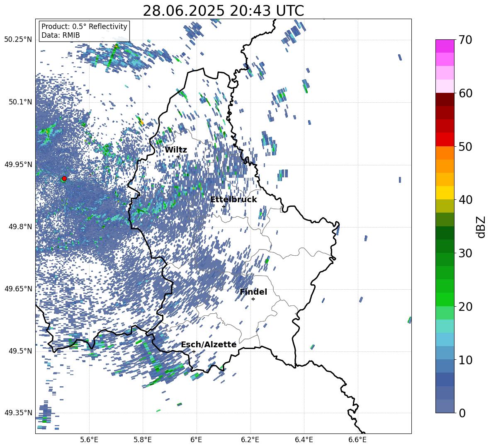Click the title 28.06.2025 20:43 UTC

pyautogui.click(x=224, y=11)
